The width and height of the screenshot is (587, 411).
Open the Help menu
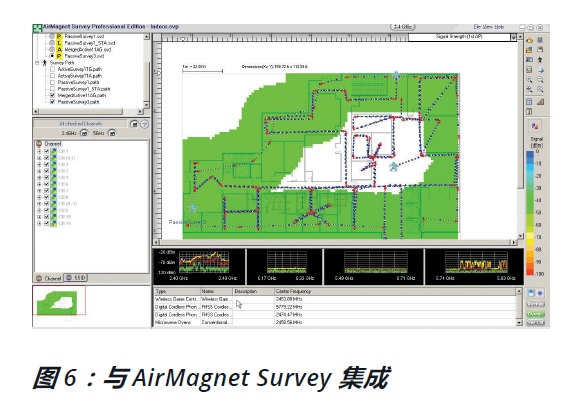(x=499, y=27)
